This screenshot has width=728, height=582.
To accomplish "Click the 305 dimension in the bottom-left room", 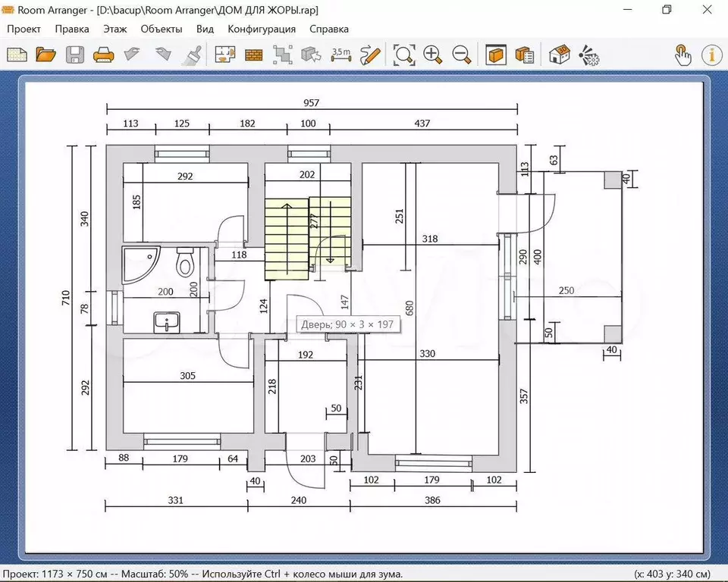I will [187, 375].
